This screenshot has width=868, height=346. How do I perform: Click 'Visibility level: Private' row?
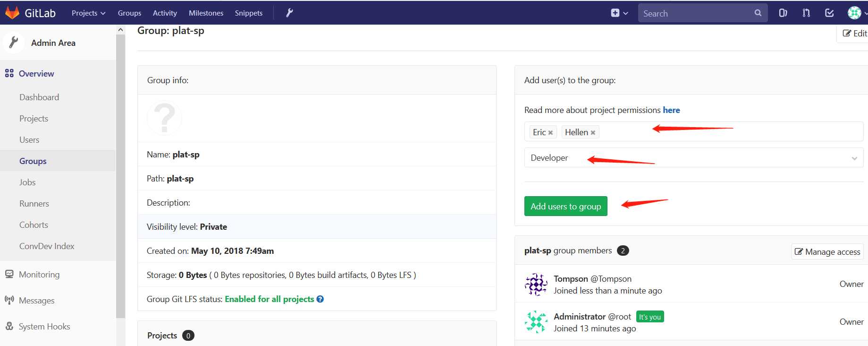(317, 226)
